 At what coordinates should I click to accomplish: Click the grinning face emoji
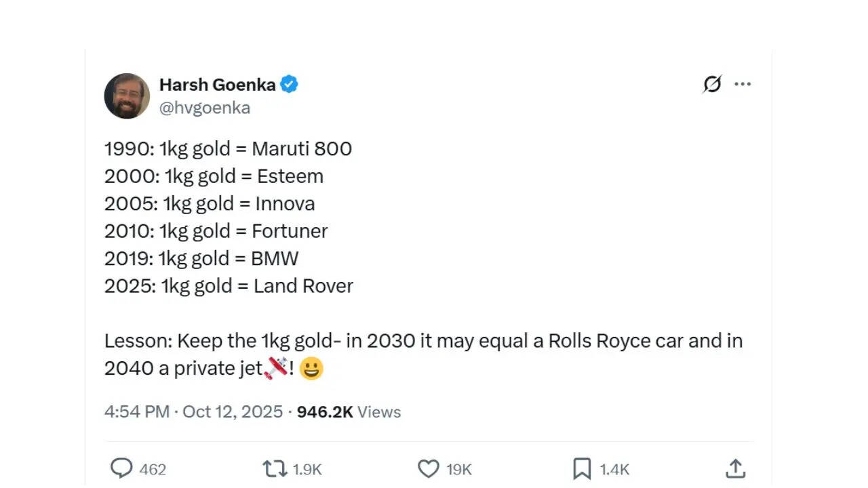[311, 369]
